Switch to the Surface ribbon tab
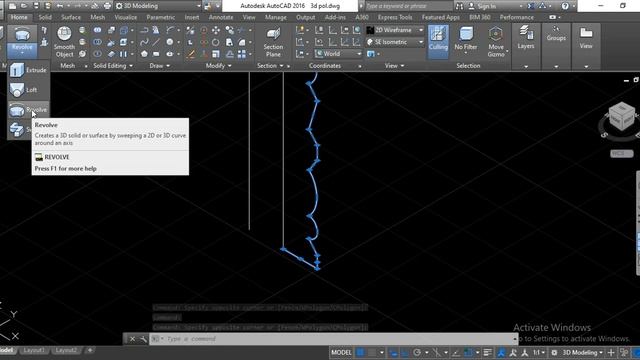The height and width of the screenshot is (360, 640). click(x=71, y=17)
